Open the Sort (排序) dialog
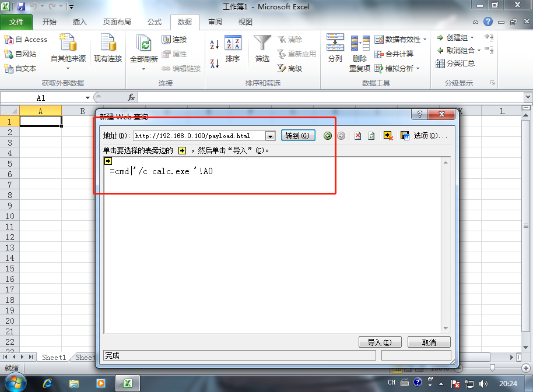Screen dimensions: 533x392 pos(233,48)
